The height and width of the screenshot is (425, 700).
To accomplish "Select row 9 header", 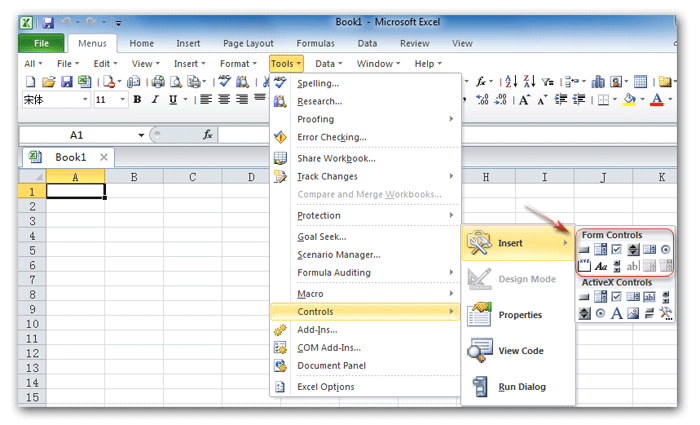I will click(x=32, y=309).
